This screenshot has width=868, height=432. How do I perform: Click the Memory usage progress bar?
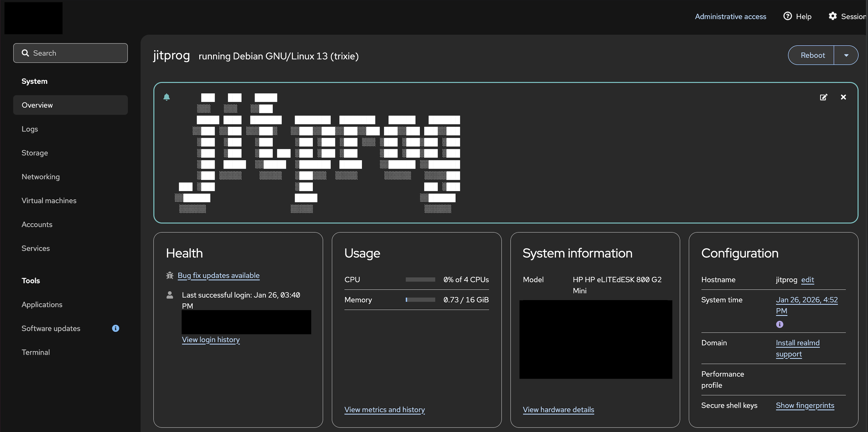click(x=420, y=300)
